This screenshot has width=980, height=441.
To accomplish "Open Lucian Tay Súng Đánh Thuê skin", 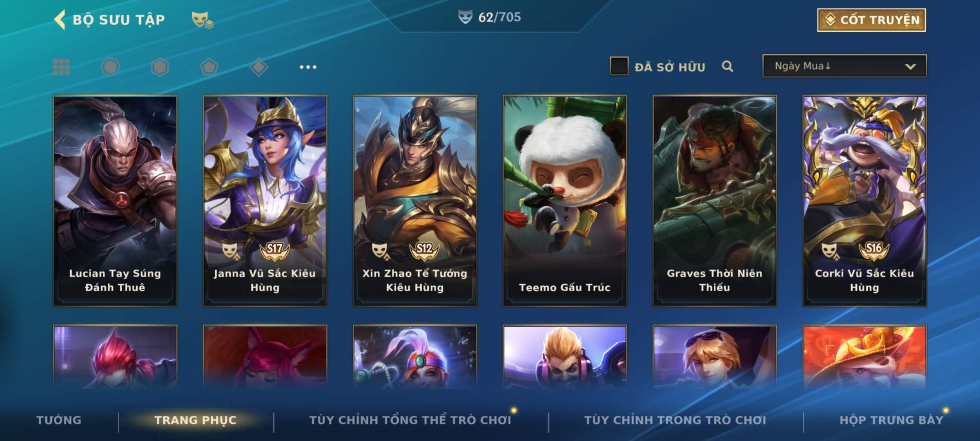I will [x=115, y=201].
